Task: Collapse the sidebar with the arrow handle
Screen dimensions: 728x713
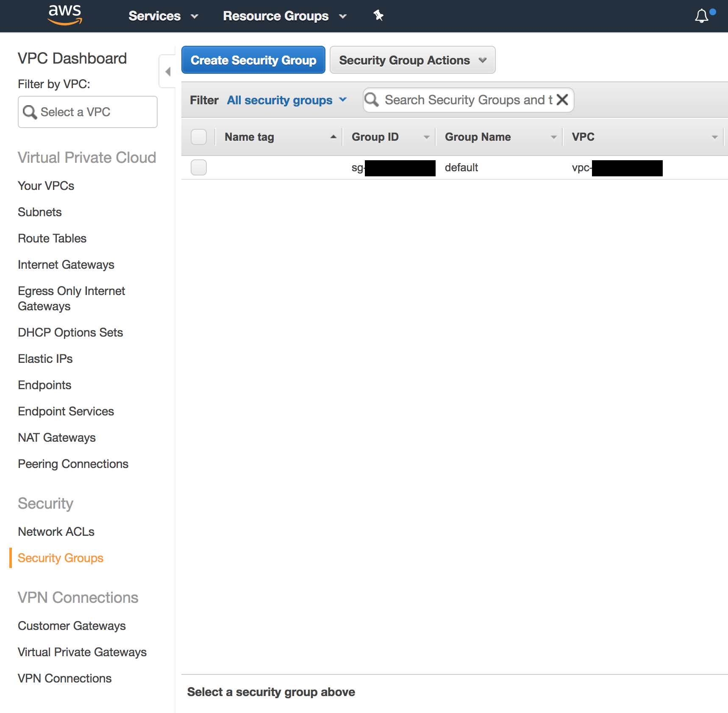Action: tap(168, 72)
